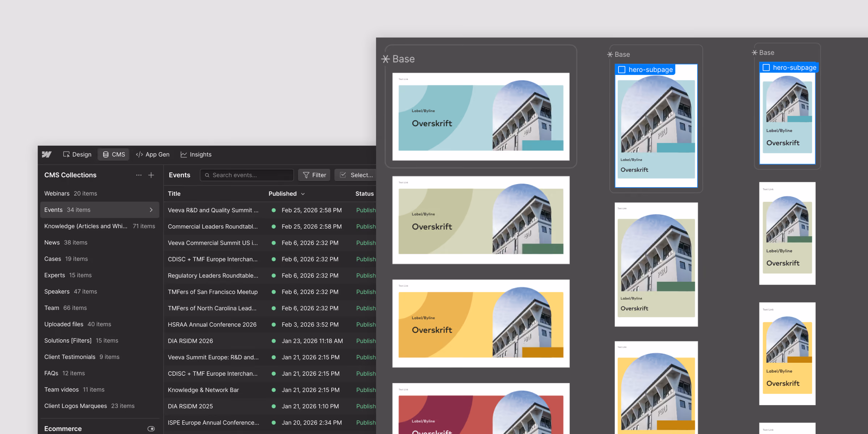Open CMS Collections more options menu
Screen dimensions: 868x434
139,175
